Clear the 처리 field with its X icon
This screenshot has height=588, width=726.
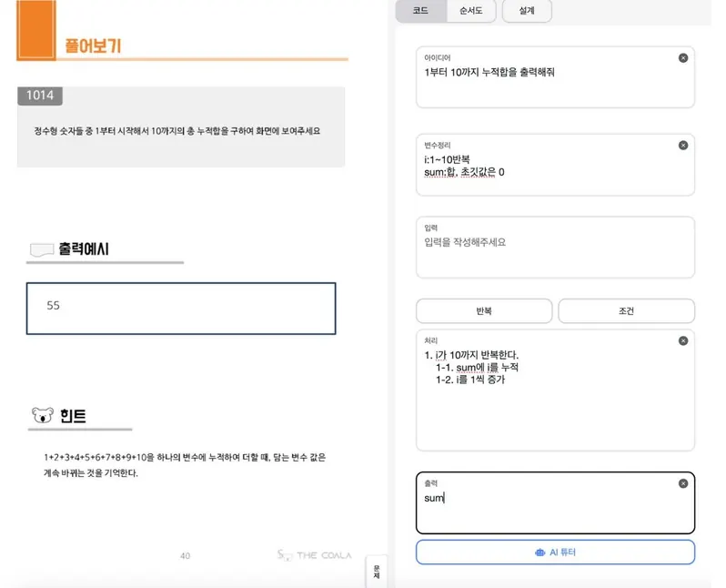[683, 341]
